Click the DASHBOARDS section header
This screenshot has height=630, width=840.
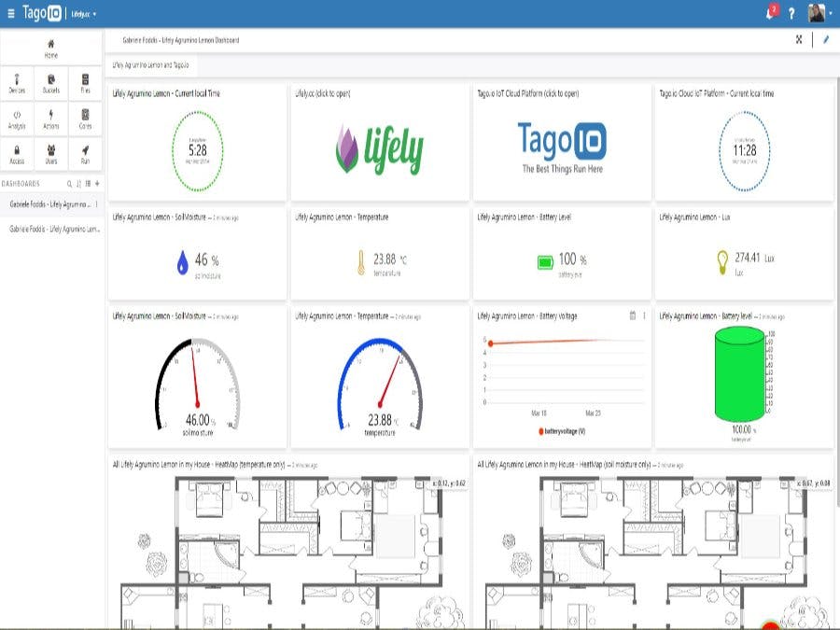click(x=21, y=184)
